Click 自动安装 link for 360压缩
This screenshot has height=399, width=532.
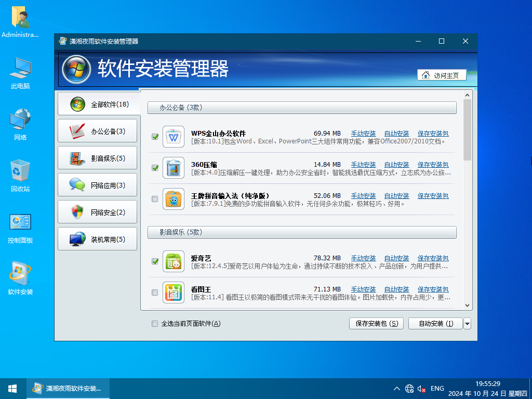point(396,165)
